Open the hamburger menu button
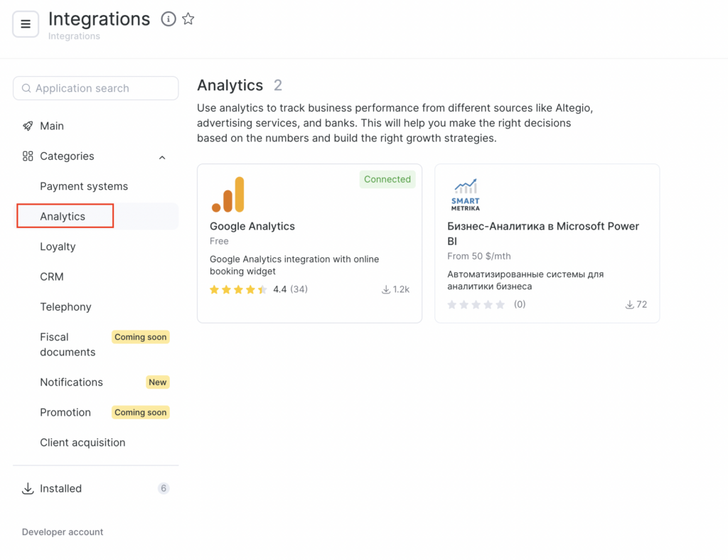Image resolution: width=728 pixels, height=560 pixels. 26,25
